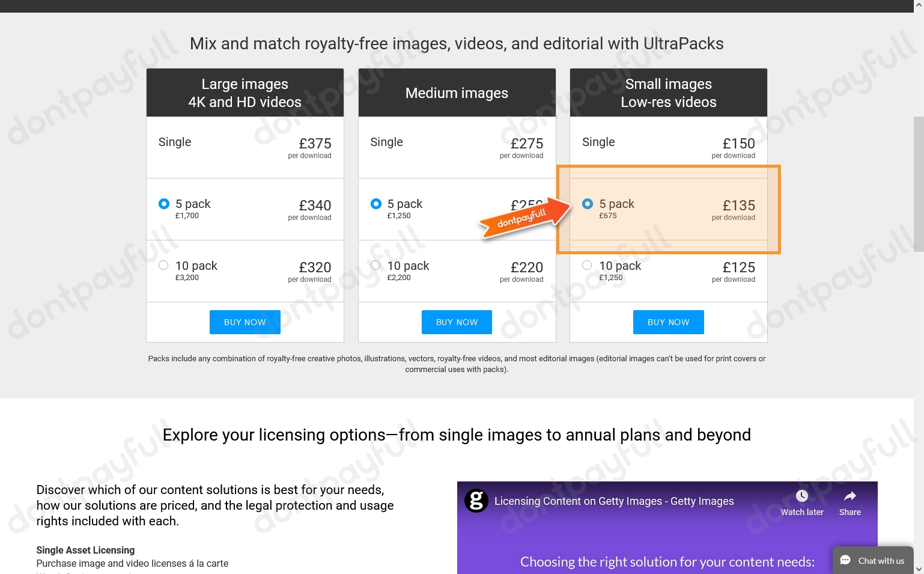Buy now the Large images pack
924x574 pixels.
[245, 322]
